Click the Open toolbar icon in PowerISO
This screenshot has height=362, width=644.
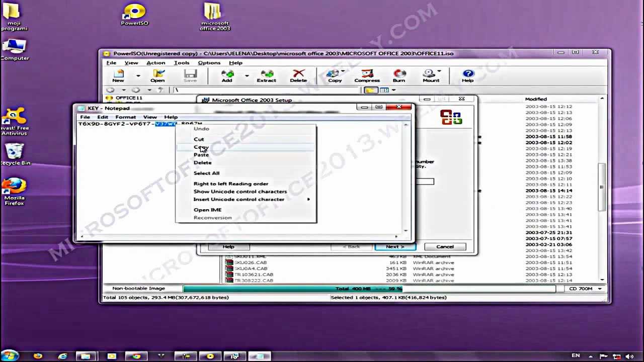[x=157, y=76]
